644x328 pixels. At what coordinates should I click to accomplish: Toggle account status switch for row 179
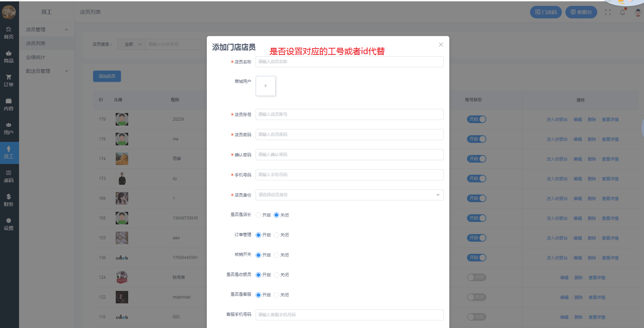[477, 119]
